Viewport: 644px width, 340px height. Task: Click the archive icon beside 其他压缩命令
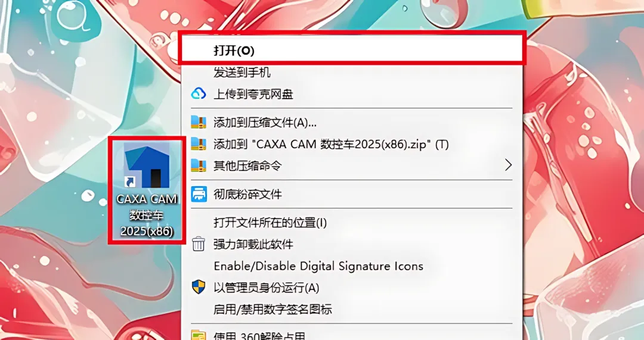199,166
